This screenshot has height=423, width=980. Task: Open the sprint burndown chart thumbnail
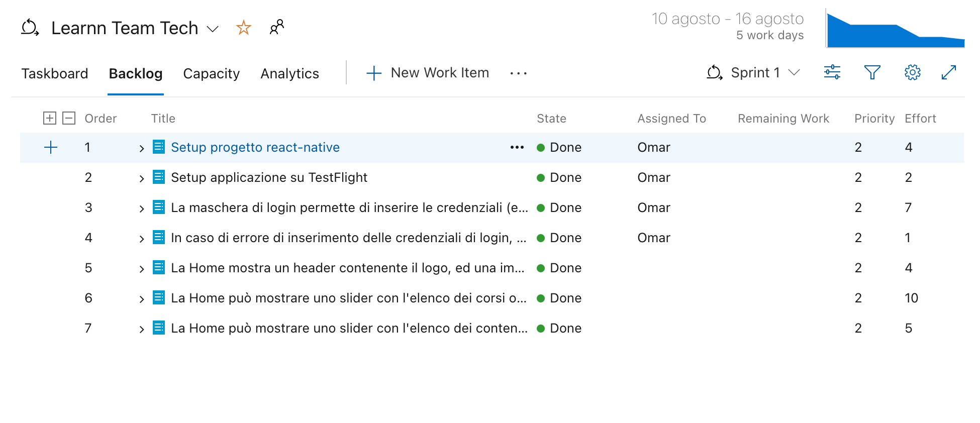click(895, 29)
